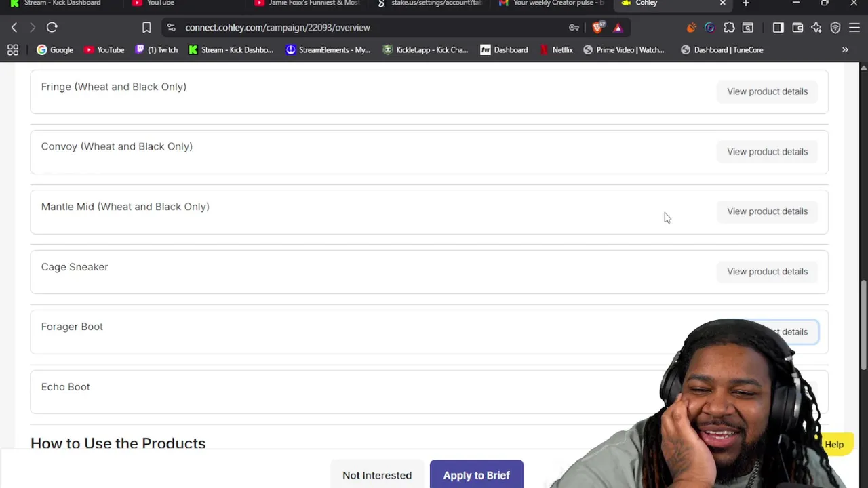Click the page vertical scrollbar thumb
This screenshot has width=868, height=488.
point(863,325)
